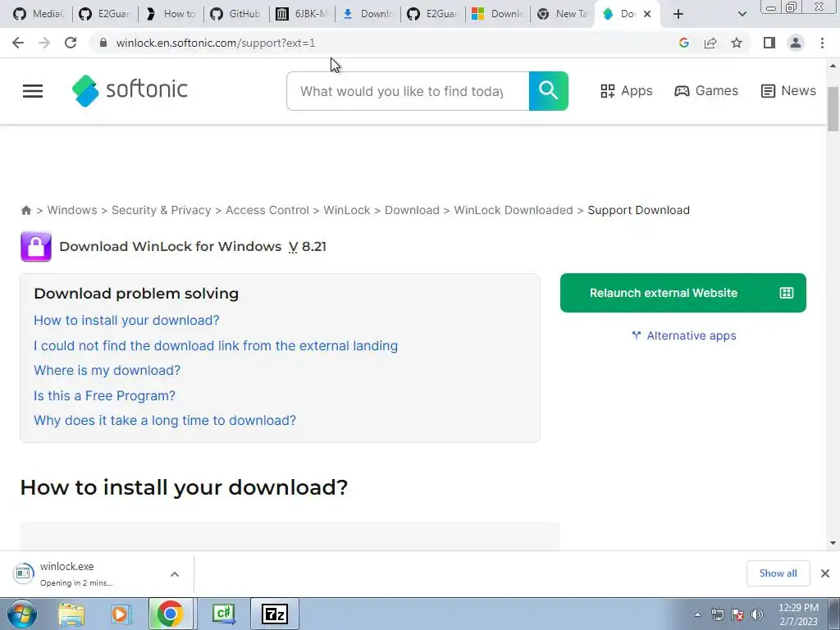Switch to the 6JBK-M tab

(302, 14)
